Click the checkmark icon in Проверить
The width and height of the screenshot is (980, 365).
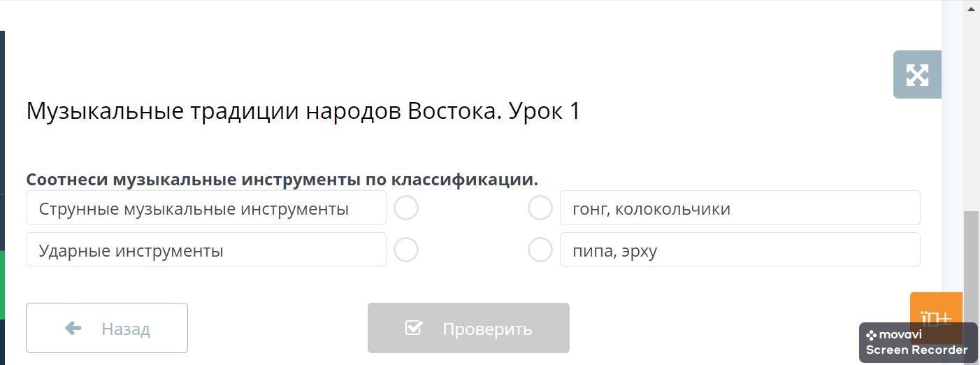click(x=414, y=328)
